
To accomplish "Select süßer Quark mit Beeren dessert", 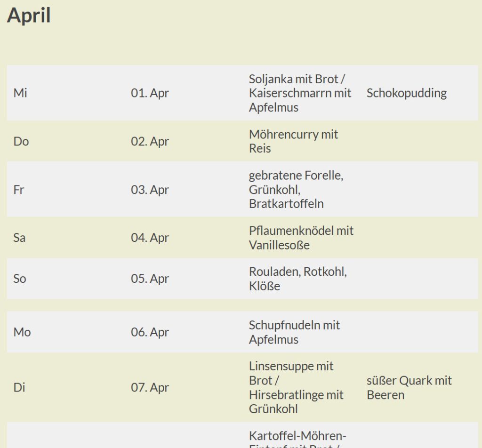I will point(409,387).
